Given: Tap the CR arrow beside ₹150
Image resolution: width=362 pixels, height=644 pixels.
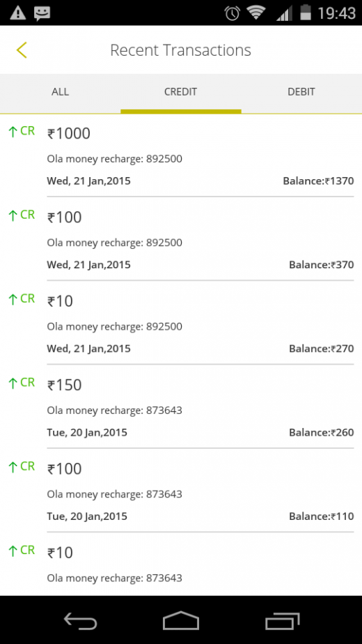Looking at the screenshot, I should pos(22,383).
